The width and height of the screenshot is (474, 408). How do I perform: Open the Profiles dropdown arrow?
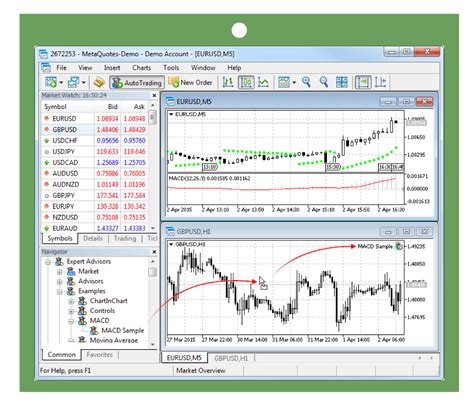(84, 82)
